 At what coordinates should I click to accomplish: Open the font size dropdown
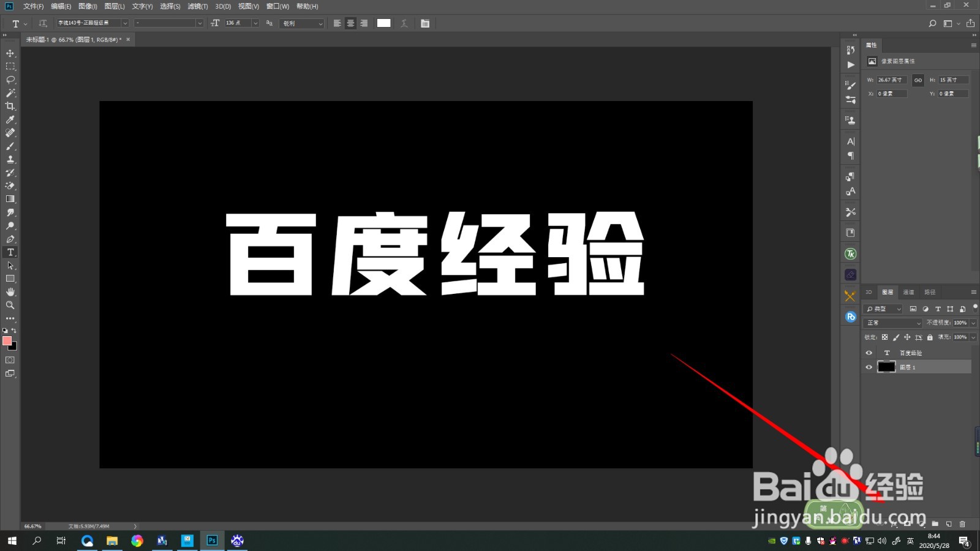click(255, 23)
